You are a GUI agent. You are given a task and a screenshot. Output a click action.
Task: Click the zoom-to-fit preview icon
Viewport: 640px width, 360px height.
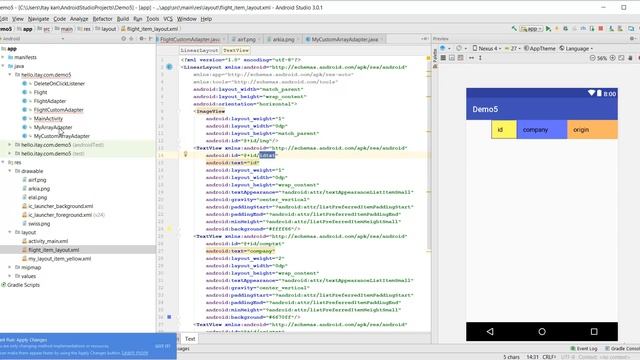621,58
